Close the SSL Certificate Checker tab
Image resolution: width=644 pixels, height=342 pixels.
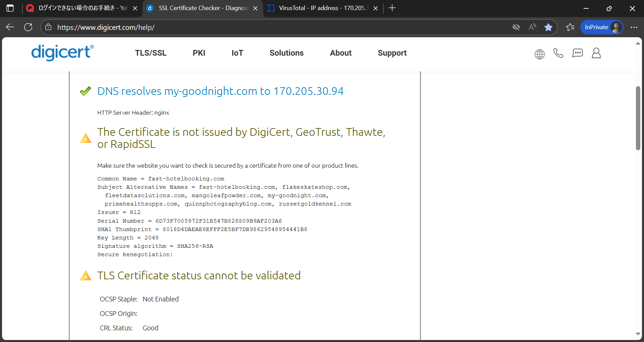pos(256,8)
